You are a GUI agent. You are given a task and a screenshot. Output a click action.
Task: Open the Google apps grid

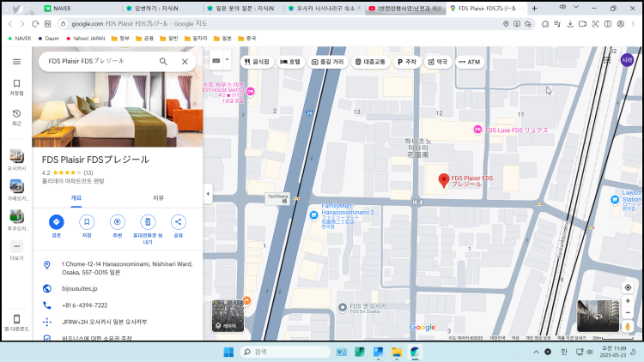(607, 60)
